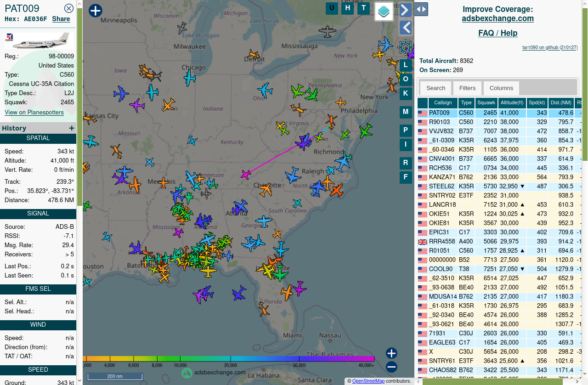The image size is (588, 385).
Task: Select the CHAOS82 B762 row
Action: 500,370
